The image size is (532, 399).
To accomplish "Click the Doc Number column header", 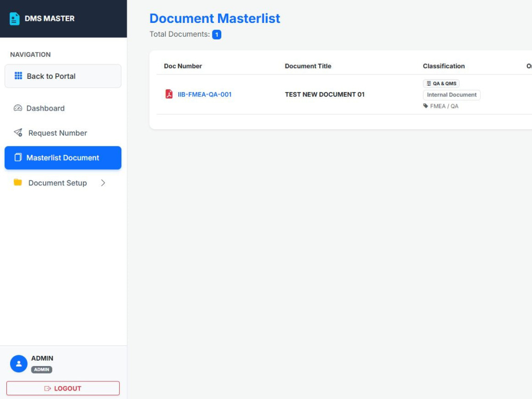I will [x=183, y=66].
